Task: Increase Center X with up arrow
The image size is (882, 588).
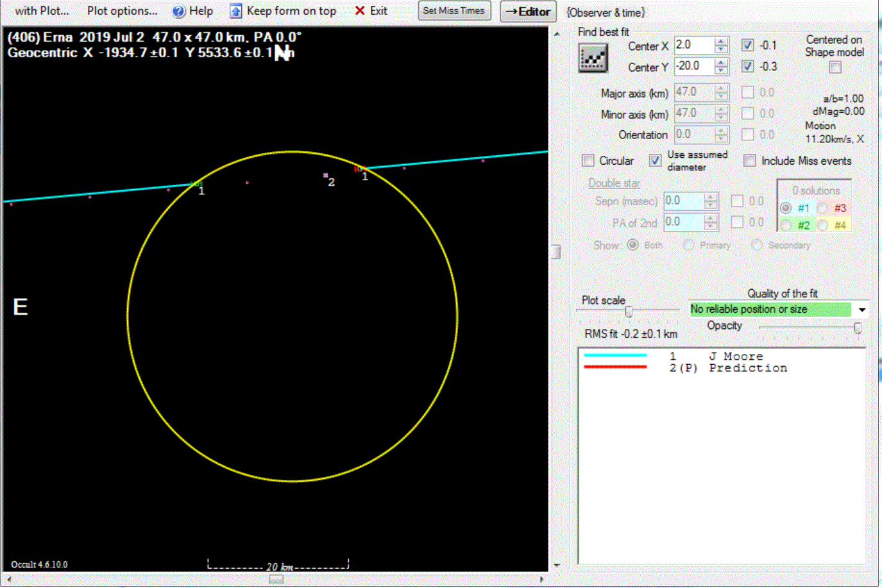Action: point(722,42)
